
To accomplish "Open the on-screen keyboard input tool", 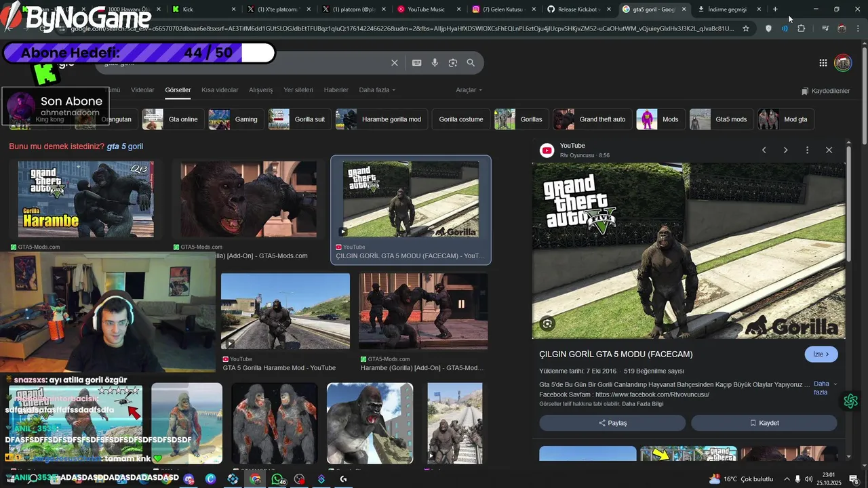I will click(417, 63).
